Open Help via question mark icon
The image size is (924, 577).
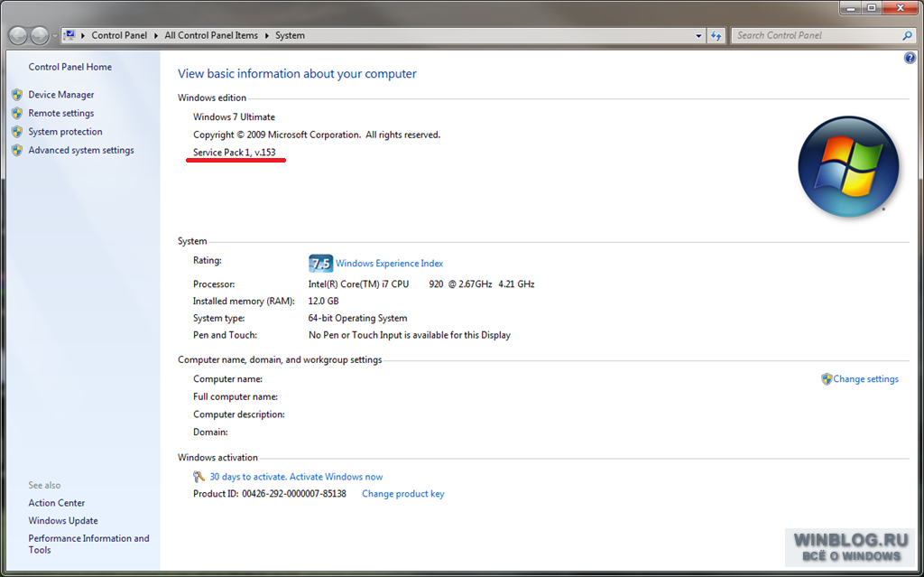point(910,58)
